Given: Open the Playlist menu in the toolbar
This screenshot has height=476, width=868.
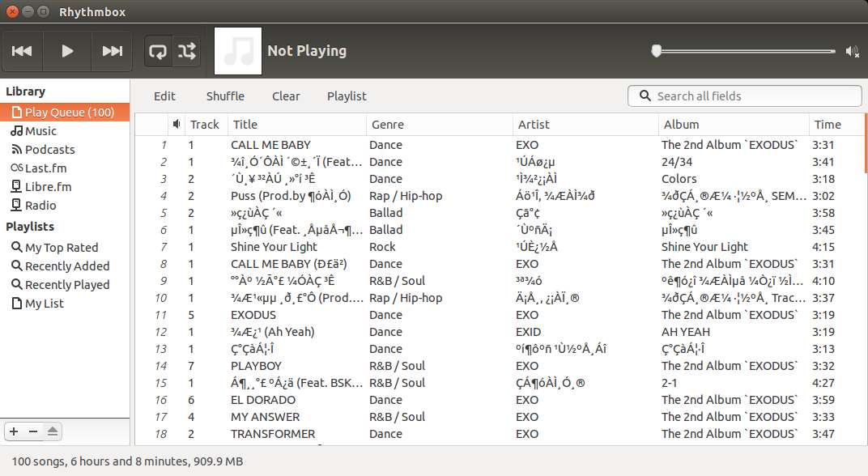Looking at the screenshot, I should tap(347, 96).
